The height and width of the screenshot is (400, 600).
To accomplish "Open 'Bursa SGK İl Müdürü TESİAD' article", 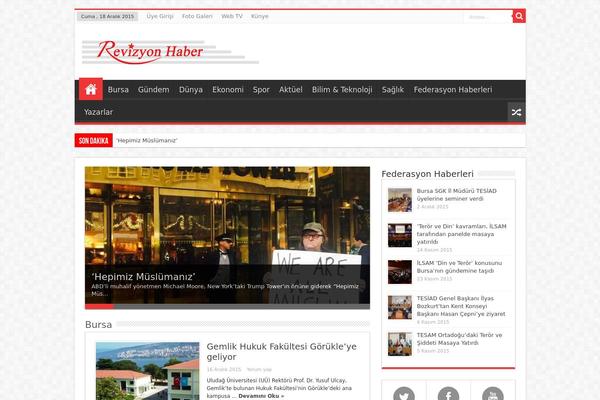I will pyautogui.click(x=457, y=194).
